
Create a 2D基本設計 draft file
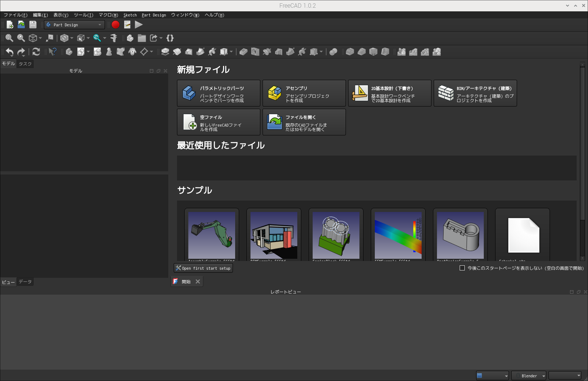tap(390, 93)
